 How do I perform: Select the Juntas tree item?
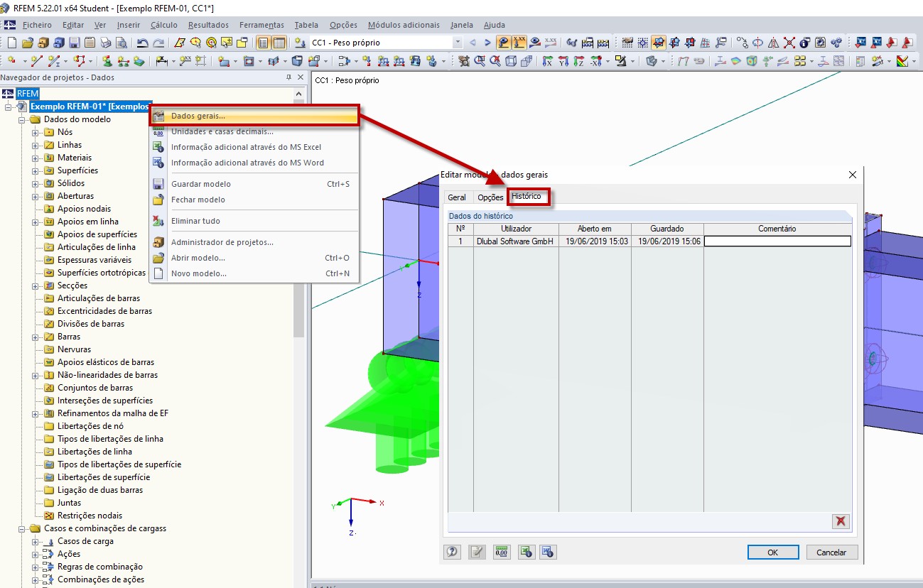[x=69, y=503]
